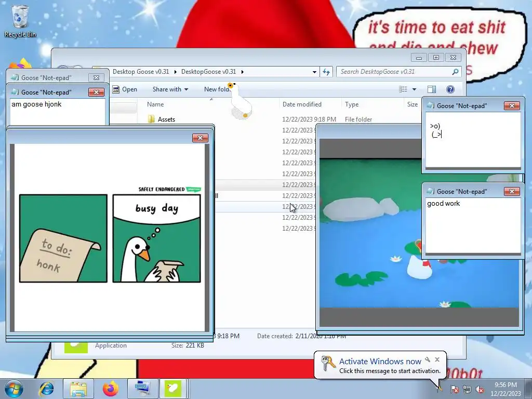Click the icon in the 'good work' Not-epad title
Viewport: 532px width, 399px height.
click(x=431, y=191)
